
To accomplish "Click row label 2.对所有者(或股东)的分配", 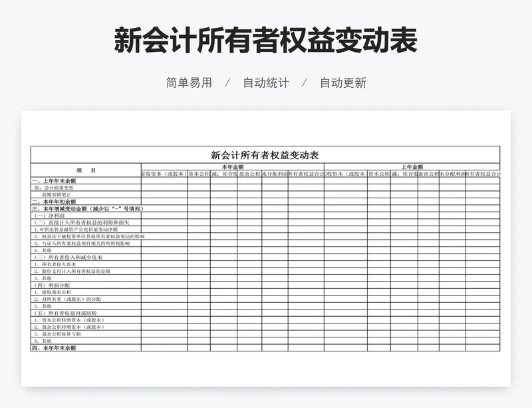I will (x=68, y=299).
